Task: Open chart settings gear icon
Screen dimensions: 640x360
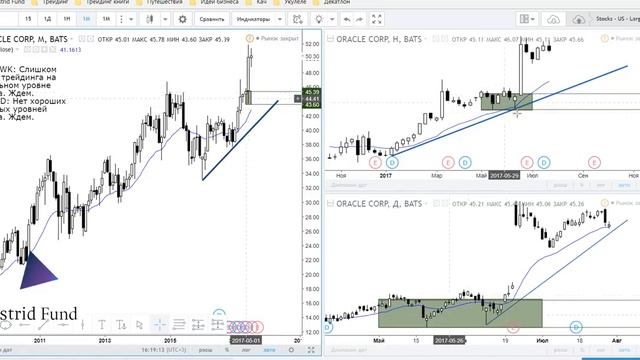Action: click(182, 19)
